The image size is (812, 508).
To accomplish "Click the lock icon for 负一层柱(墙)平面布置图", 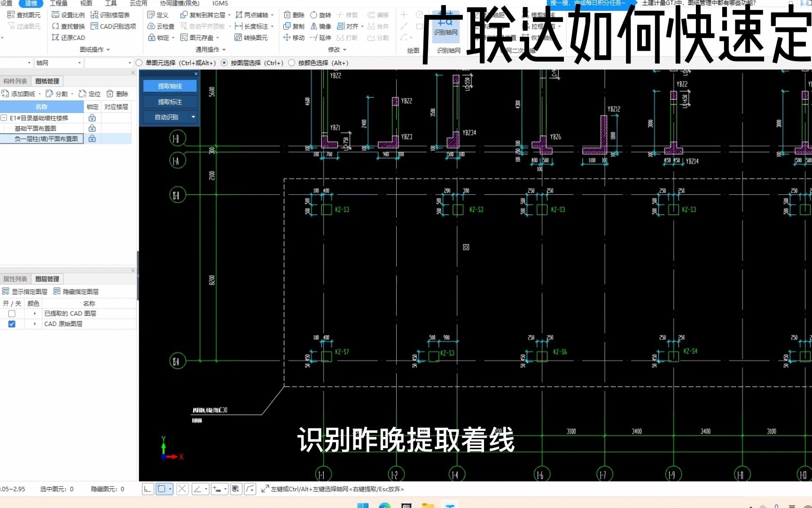I will point(92,138).
